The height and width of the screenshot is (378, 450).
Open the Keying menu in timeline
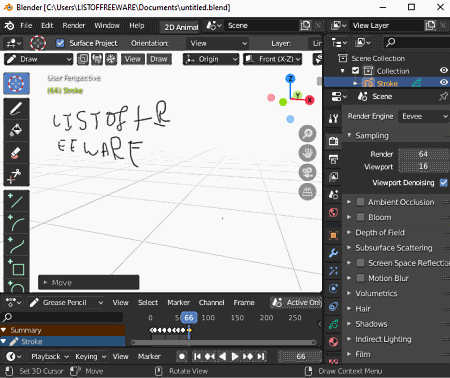tap(90, 357)
